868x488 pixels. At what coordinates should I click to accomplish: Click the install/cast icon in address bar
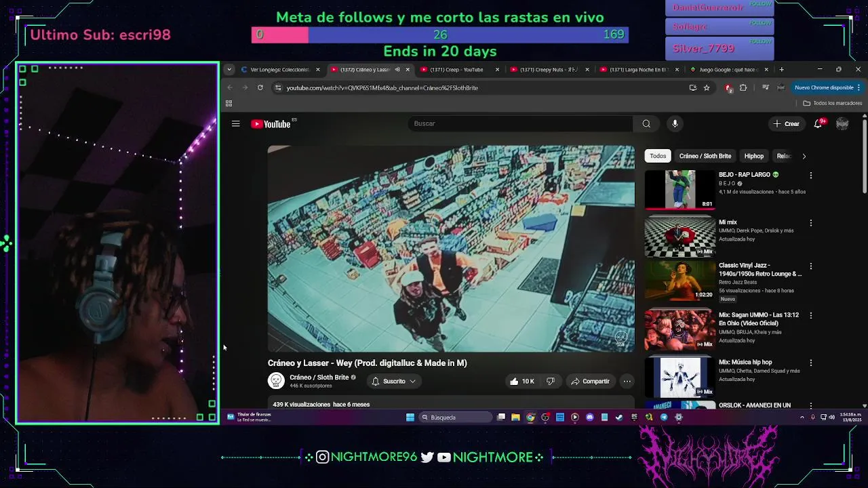[692, 87]
